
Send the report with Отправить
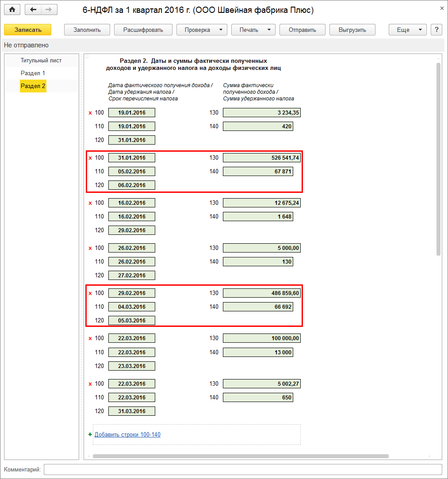click(x=302, y=30)
